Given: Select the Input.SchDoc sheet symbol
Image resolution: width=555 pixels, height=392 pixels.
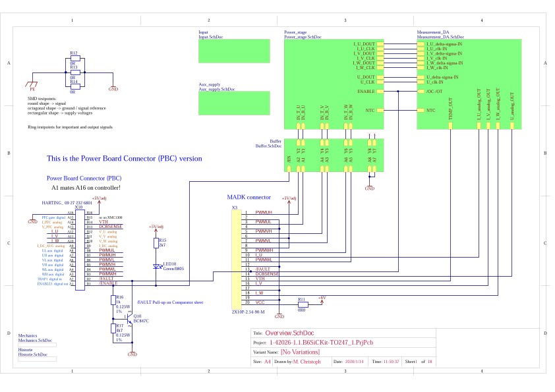Looking at the screenshot, I should pyautogui.click(x=234, y=51).
